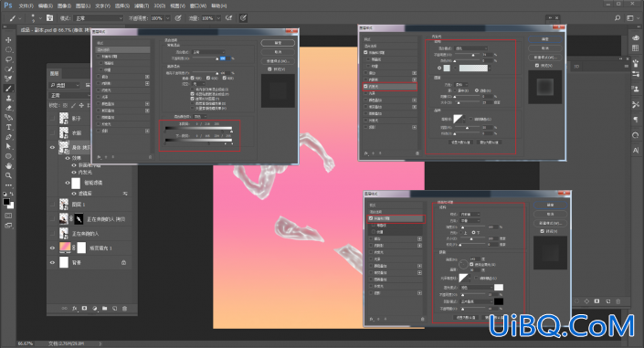644x348 pixels.
Task: Open the 文件(F) menu
Action: 26,5
